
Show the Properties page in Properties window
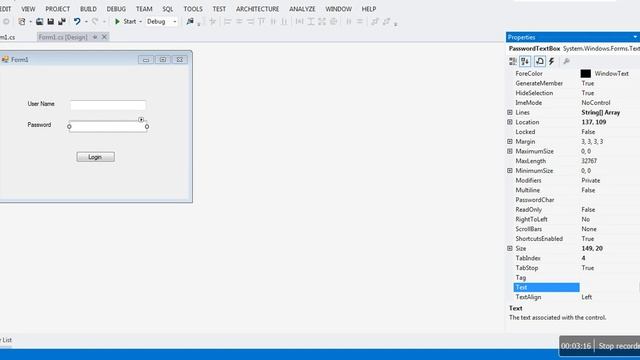540,62
